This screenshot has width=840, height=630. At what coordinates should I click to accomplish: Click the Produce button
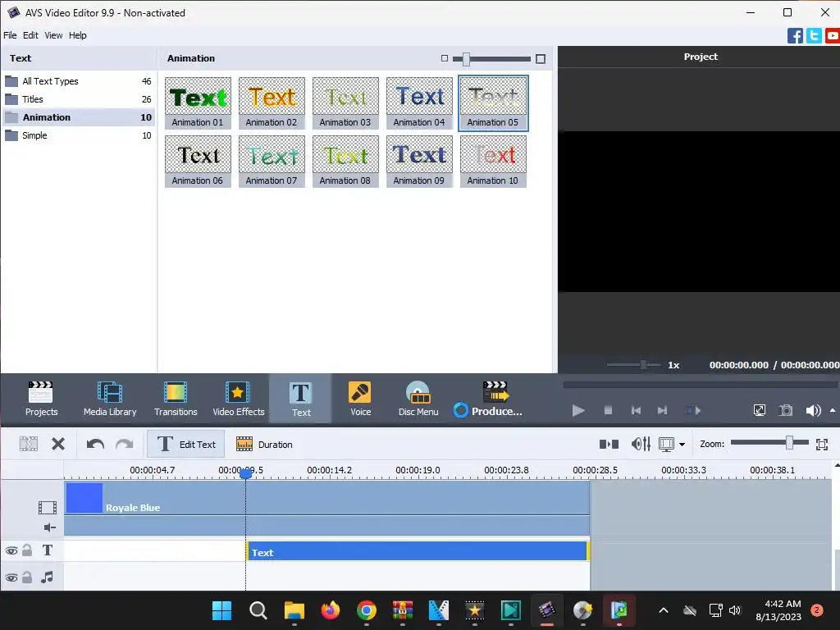click(x=488, y=399)
